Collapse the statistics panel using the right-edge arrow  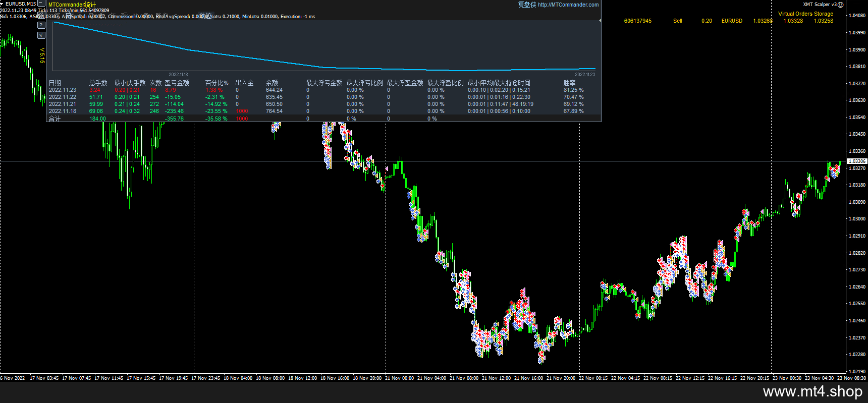[600, 21]
